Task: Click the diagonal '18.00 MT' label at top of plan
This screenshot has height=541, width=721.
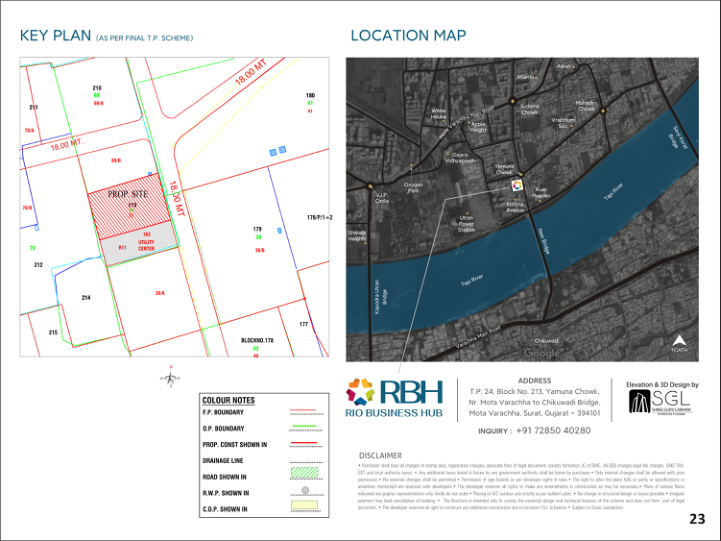Action: pos(251,72)
